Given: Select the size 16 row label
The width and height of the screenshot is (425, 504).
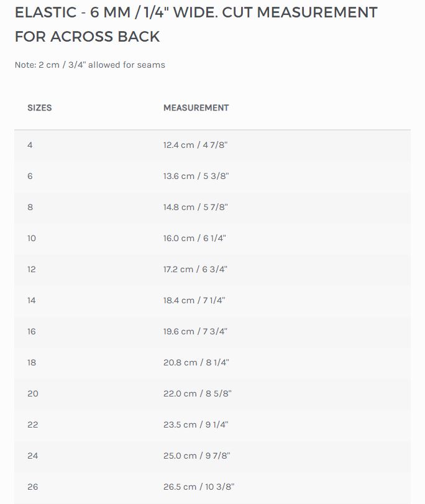Looking at the screenshot, I should pyautogui.click(x=32, y=331).
